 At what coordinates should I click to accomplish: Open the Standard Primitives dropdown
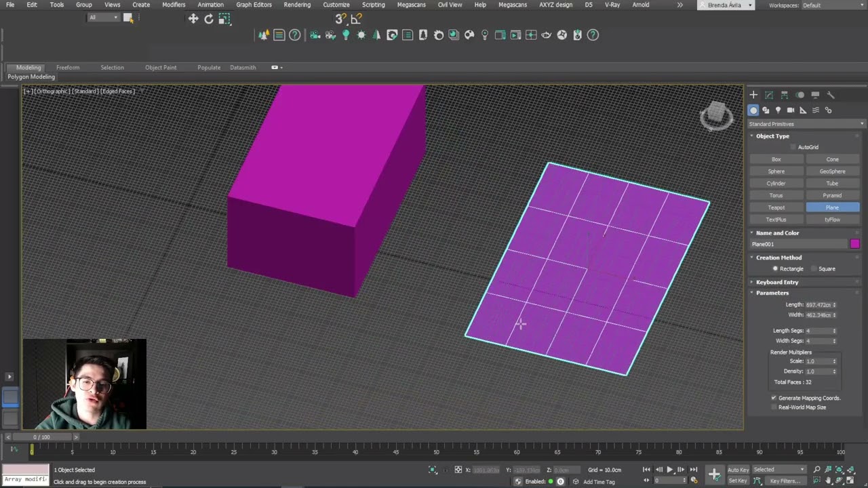(806, 124)
